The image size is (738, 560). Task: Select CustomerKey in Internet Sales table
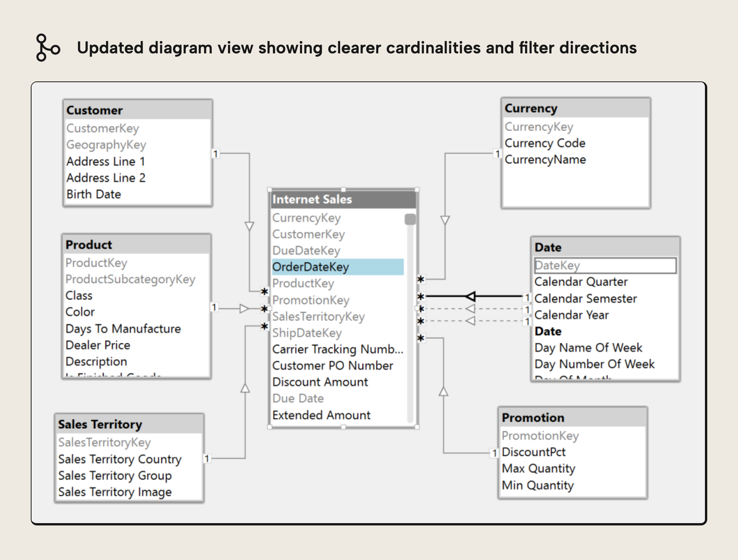coord(309,234)
